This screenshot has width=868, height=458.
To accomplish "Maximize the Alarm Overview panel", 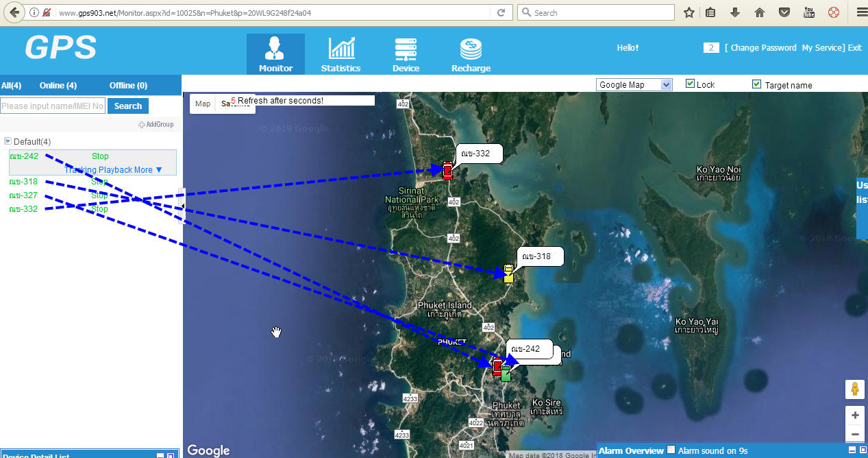I will [x=862, y=450].
